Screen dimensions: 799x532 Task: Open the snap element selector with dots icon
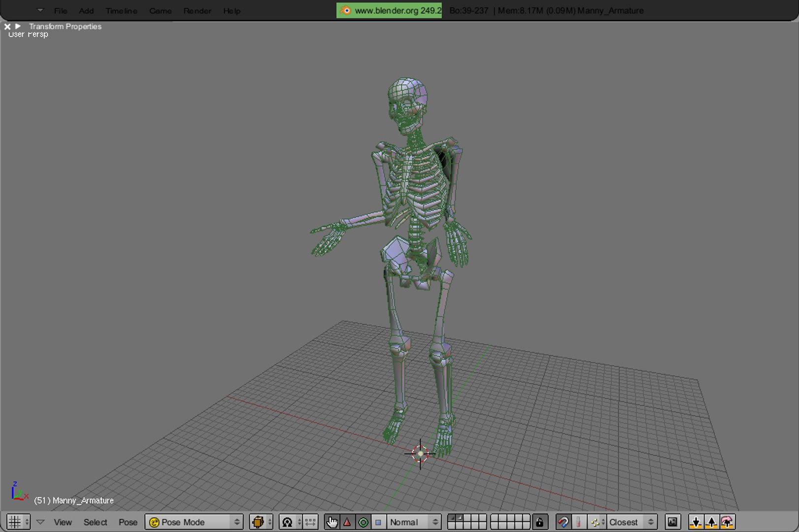click(597, 522)
